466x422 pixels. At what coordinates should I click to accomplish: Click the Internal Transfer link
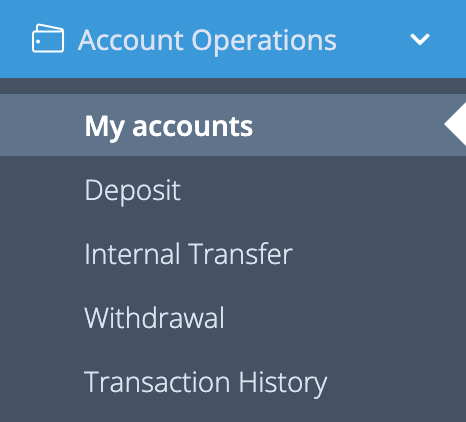point(188,254)
